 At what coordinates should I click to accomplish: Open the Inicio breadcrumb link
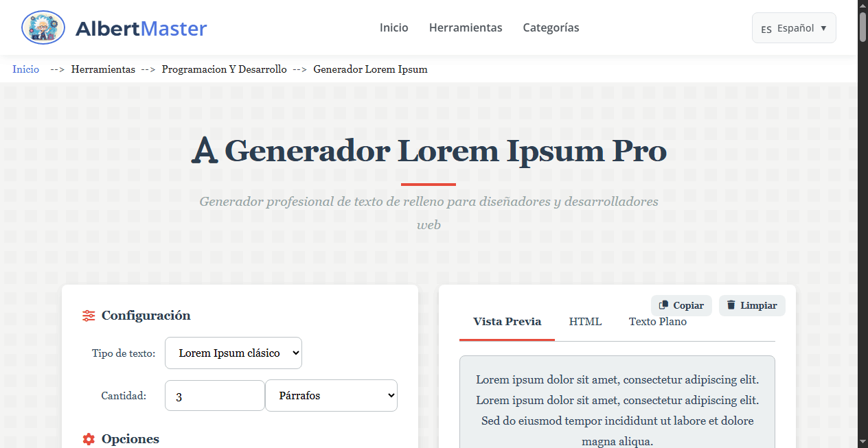coord(25,69)
